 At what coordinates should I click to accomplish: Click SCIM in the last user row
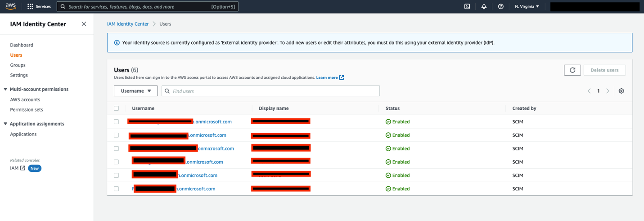point(518,189)
